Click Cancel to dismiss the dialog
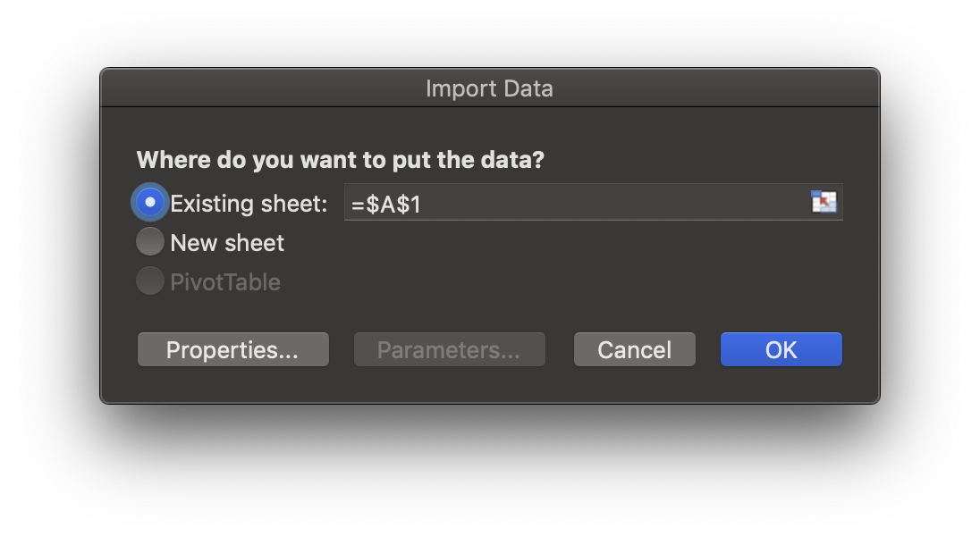 (x=634, y=349)
